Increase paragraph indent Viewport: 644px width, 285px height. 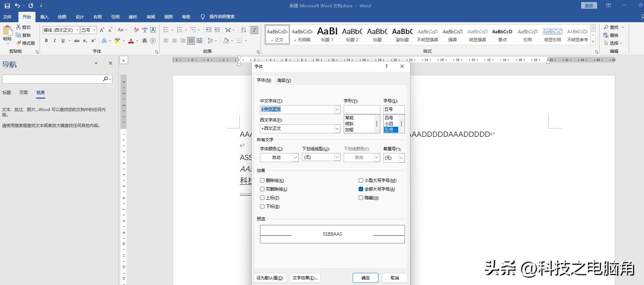click(217, 30)
